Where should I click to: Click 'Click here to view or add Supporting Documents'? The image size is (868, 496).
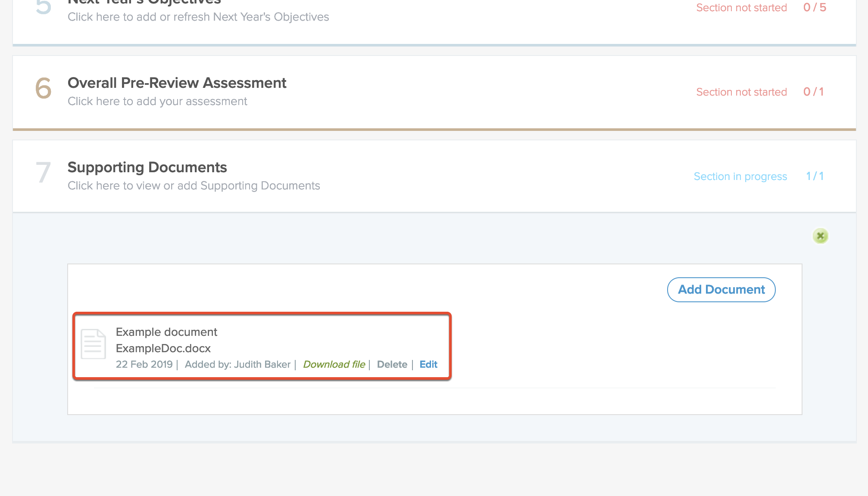(194, 186)
